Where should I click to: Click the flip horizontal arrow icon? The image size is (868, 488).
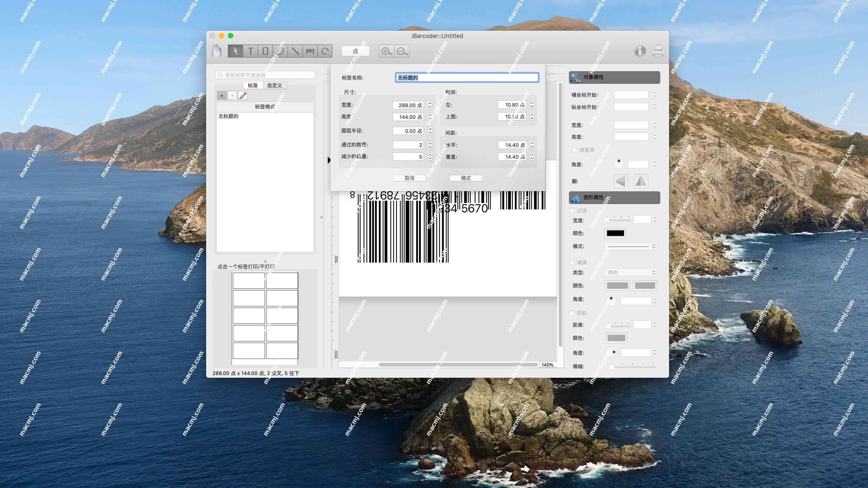click(620, 181)
